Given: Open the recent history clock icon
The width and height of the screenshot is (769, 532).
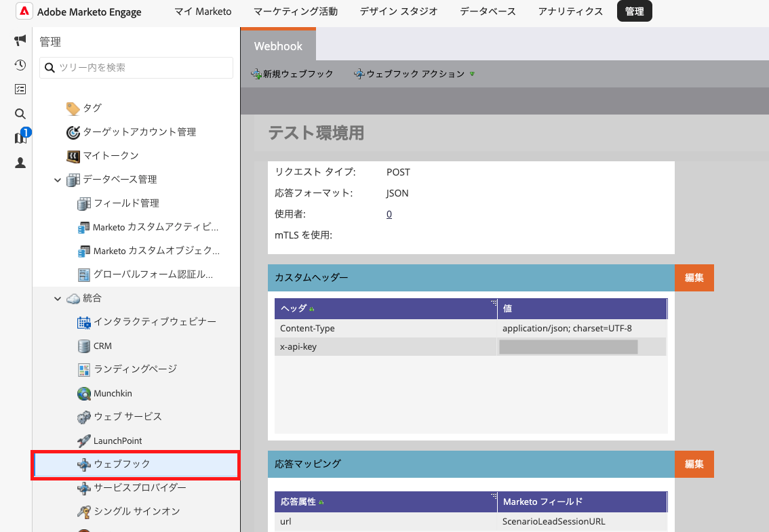Looking at the screenshot, I should [x=20, y=65].
